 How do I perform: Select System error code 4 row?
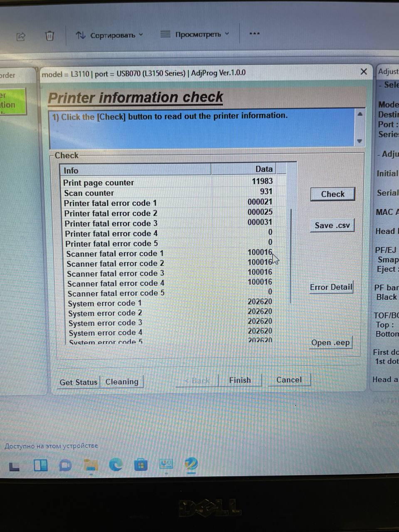point(177,332)
